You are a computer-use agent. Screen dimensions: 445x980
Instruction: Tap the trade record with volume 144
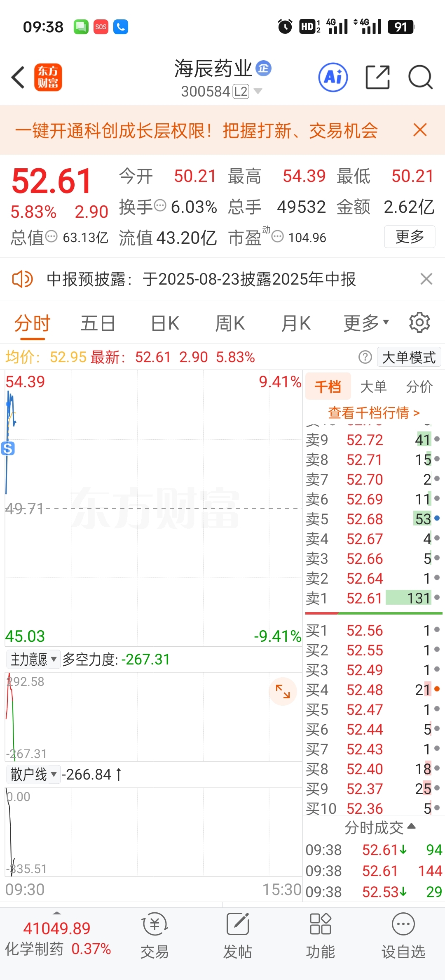(374, 871)
